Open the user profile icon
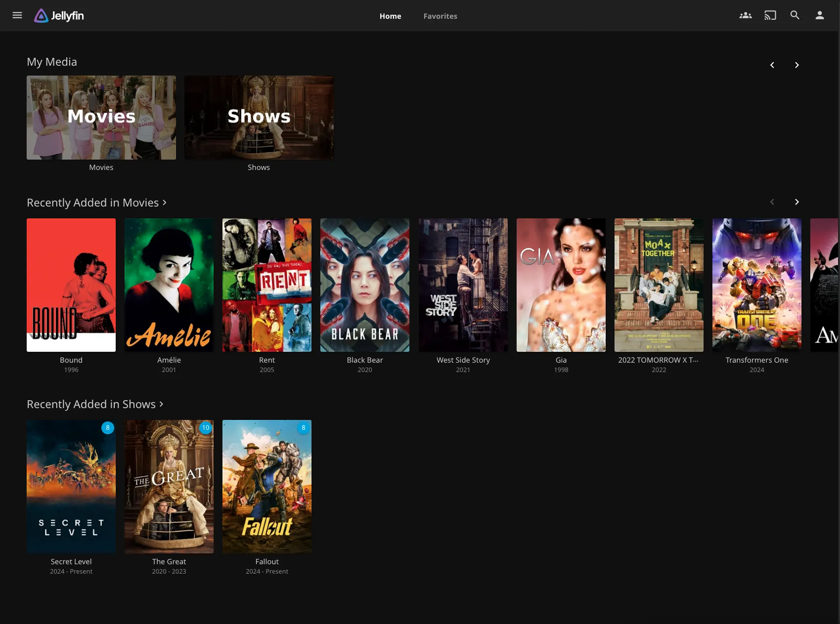Image resolution: width=840 pixels, height=624 pixels. click(820, 15)
